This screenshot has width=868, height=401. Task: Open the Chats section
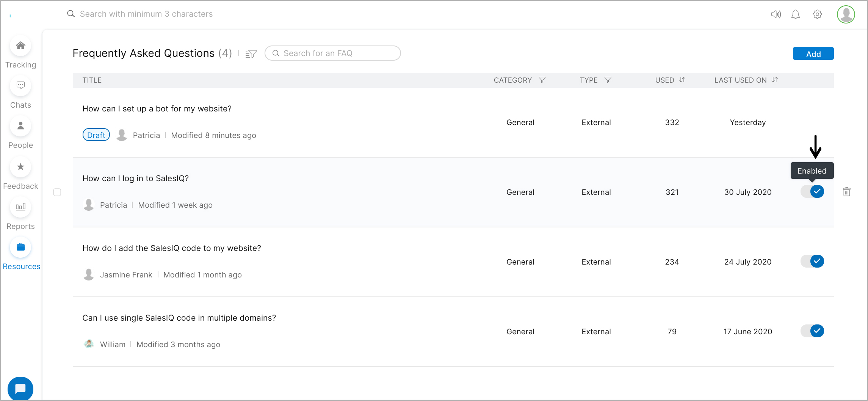click(20, 86)
